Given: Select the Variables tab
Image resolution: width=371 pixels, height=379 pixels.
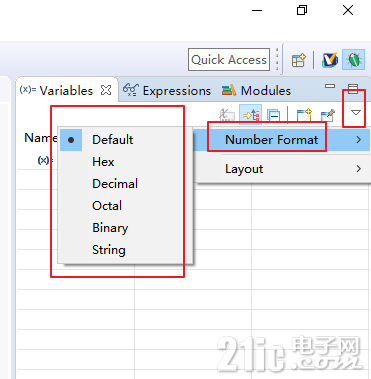Looking at the screenshot, I should (66, 91).
